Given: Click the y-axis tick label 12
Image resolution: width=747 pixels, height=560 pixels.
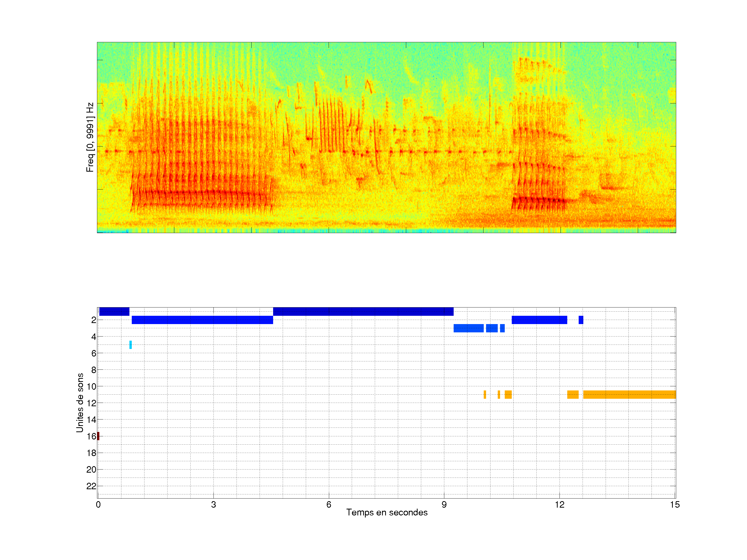Looking at the screenshot, I should click(x=91, y=403).
